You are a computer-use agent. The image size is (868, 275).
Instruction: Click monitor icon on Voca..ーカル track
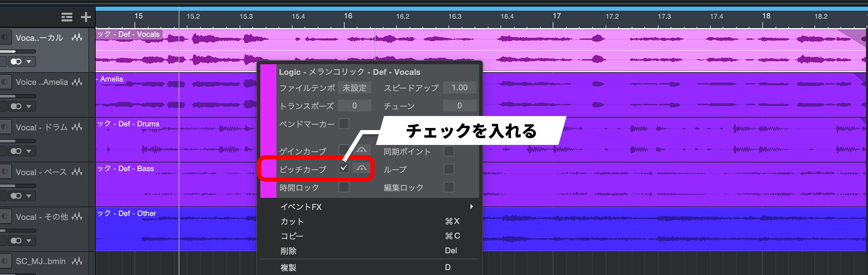(5, 38)
